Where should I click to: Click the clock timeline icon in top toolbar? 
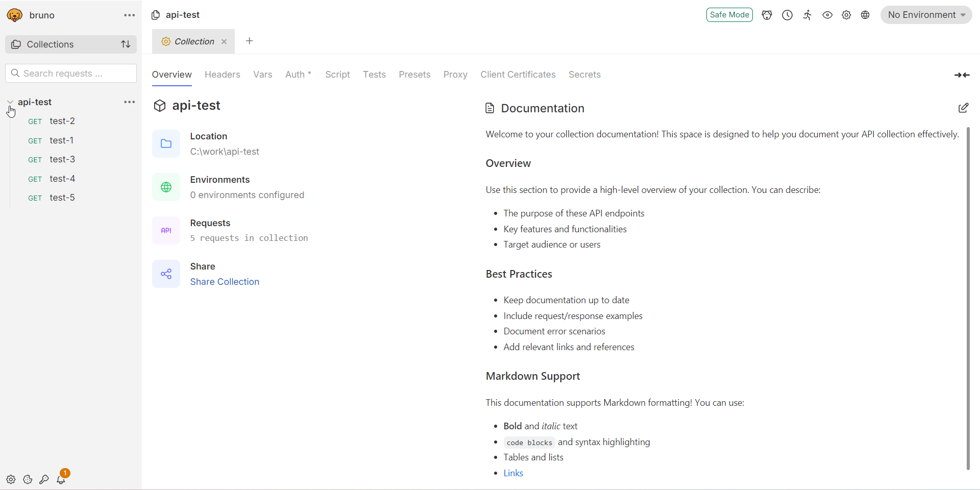point(787,15)
